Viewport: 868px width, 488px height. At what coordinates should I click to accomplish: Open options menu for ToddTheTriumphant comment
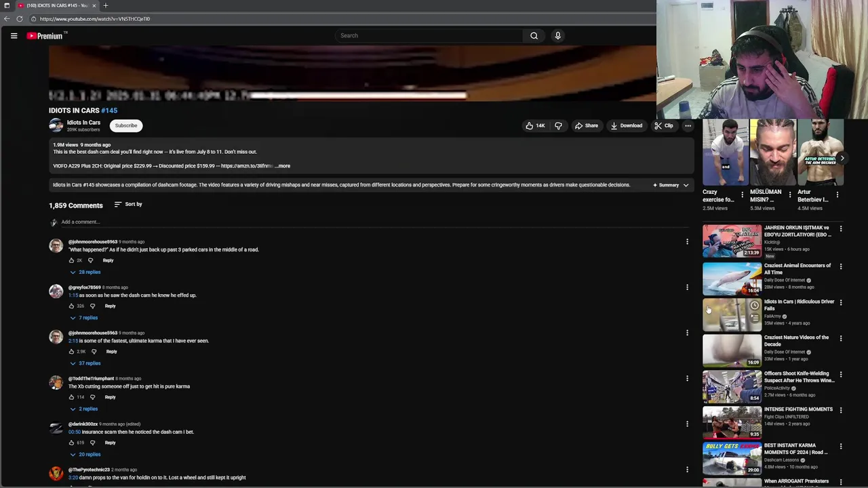pyautogui.click(x=687, y=378)
